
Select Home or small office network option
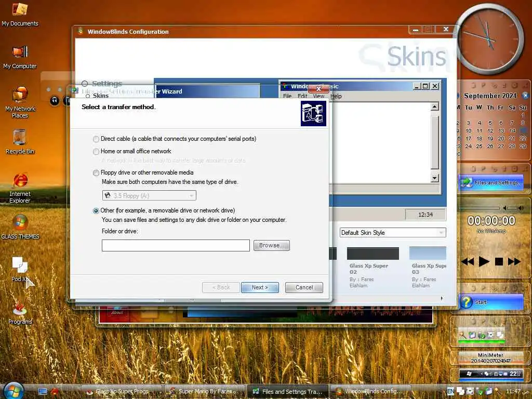point(96,151)
